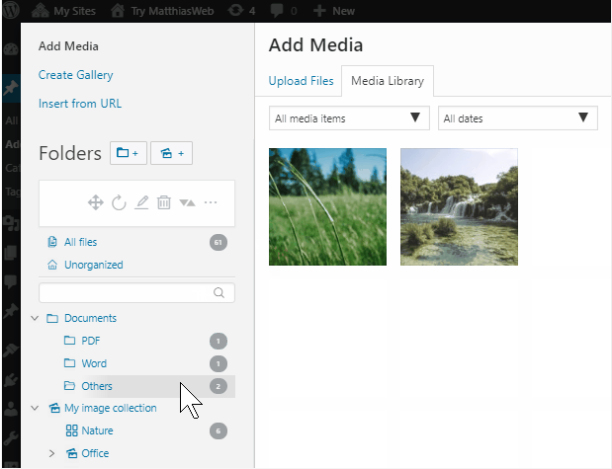Click the Tools wrench sidebar icon
This screenshot has width=612, height=469.
point(11,439)
